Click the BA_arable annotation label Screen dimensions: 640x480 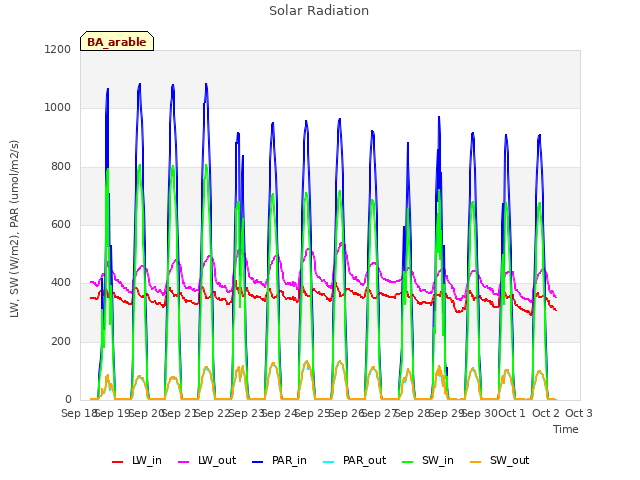pyautogui.click(x=117, y=42)
